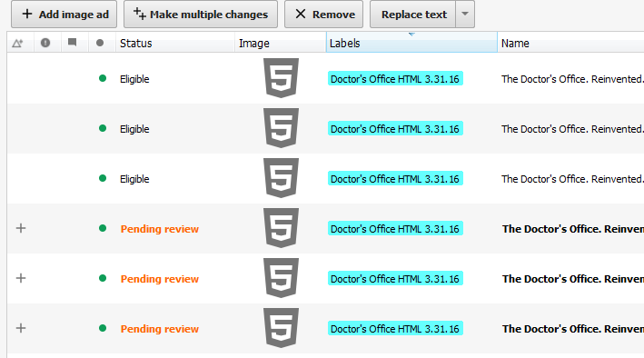Click the plus icon in the last Pending review row

(x=21, y=328)
